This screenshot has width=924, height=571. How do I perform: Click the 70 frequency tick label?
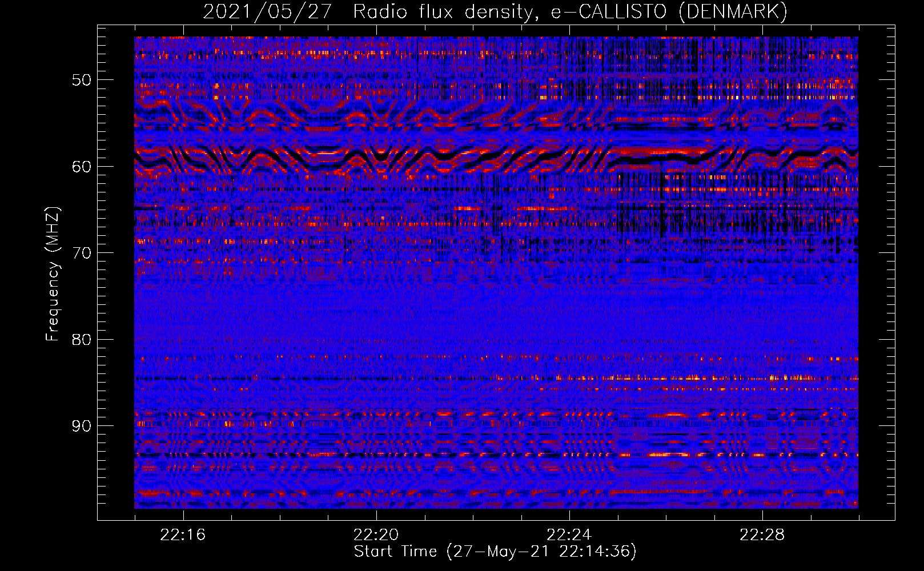82,253
